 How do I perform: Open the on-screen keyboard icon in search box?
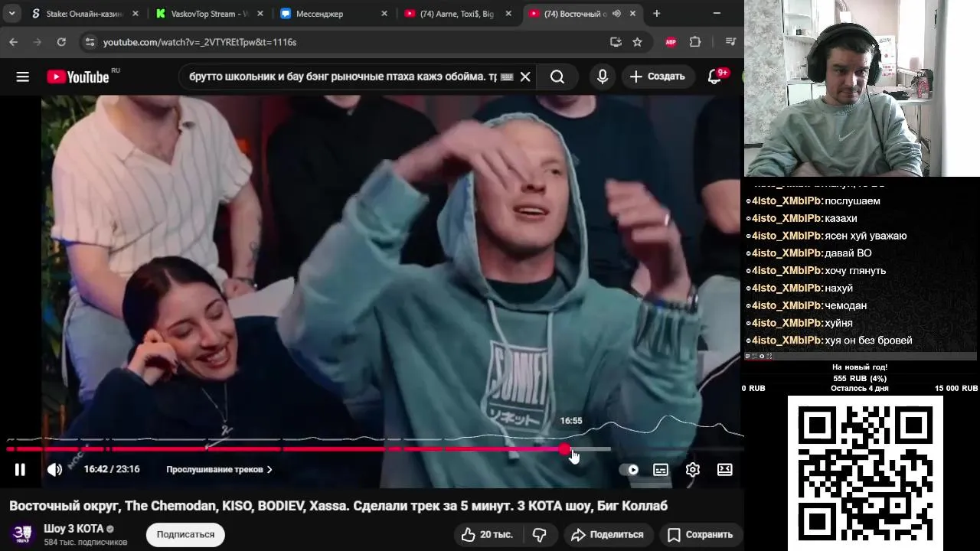tap(506, 77)
